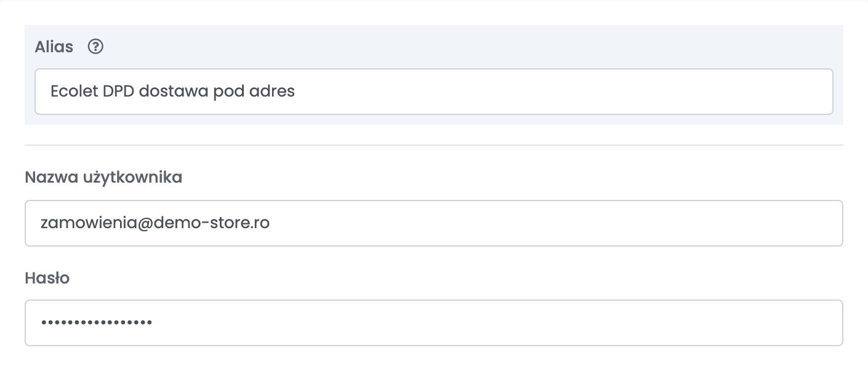Viewport: 868px width, 369px height.
Task: Focus the Alias input field
Action: [434, 92]
